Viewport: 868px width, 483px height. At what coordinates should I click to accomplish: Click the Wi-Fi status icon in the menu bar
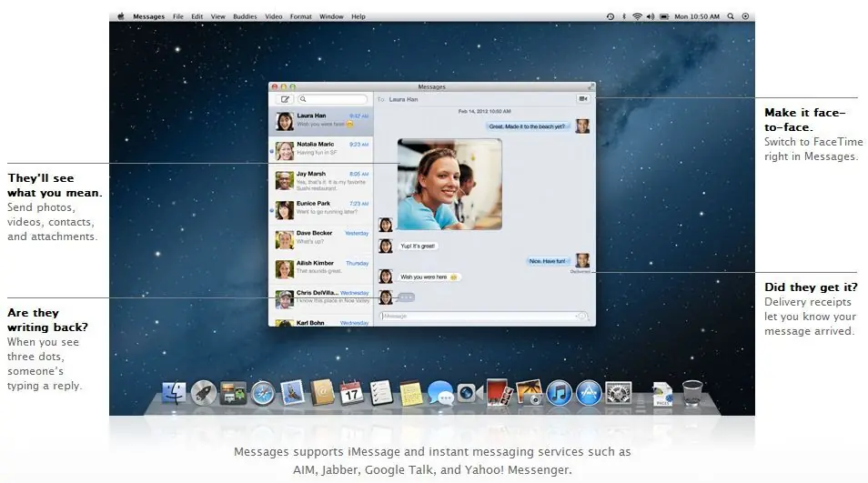click(x=637, y=16)
